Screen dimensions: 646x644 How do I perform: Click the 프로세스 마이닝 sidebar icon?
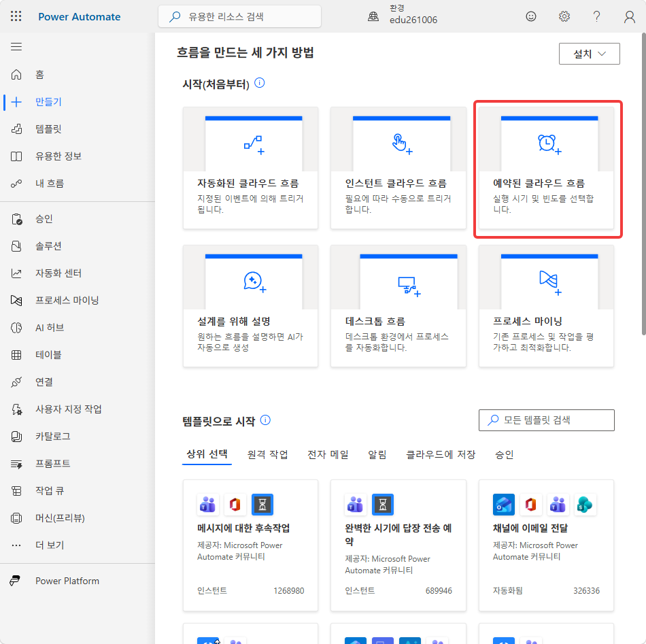pyautogui.click(x=16, y=301)
